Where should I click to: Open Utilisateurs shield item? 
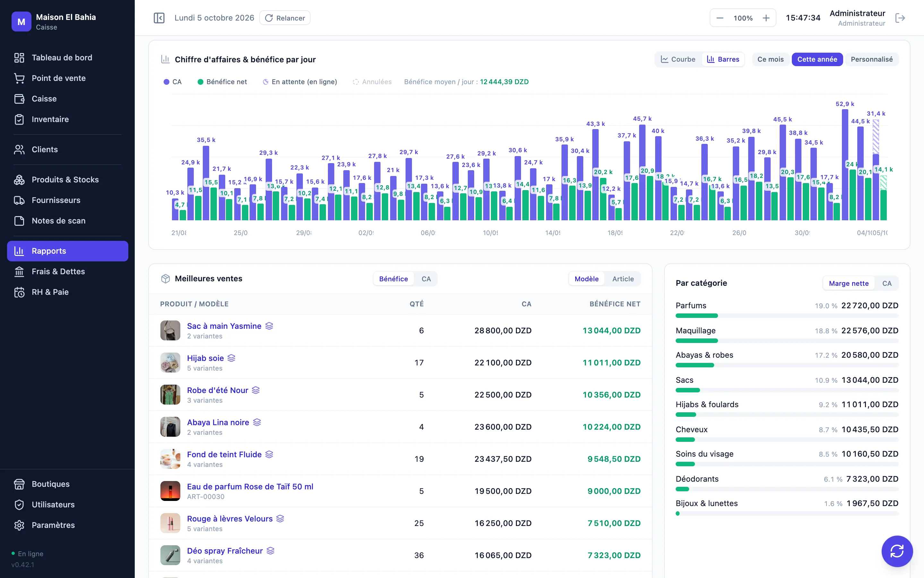68,505
